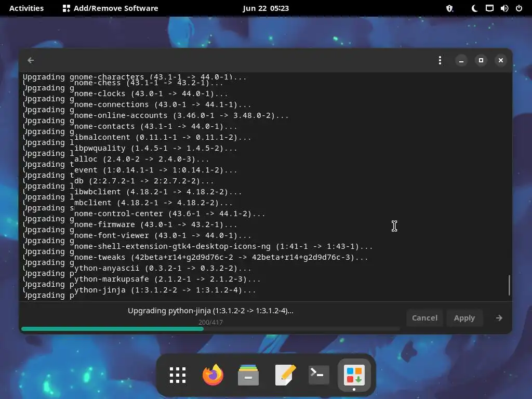Click the 'nome-tweaks' line in the terminal output
Viewport: 532px width, 399px height.
[x=221, y=258]
